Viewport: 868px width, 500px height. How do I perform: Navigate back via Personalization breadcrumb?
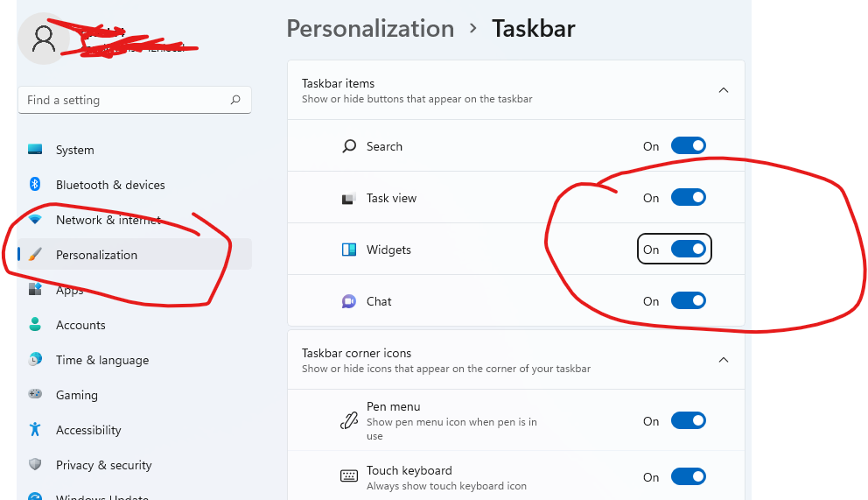tap(370, 29)
